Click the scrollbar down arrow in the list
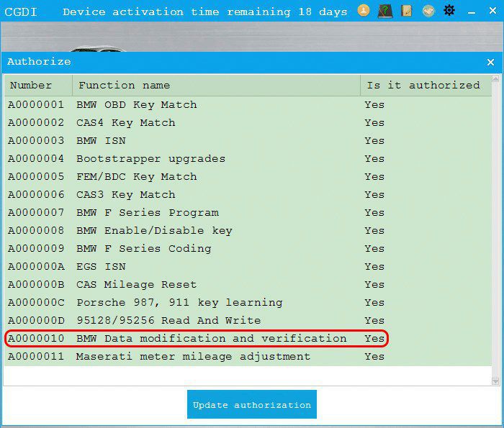This screenshot has width=504, height=428. [495, 381]
